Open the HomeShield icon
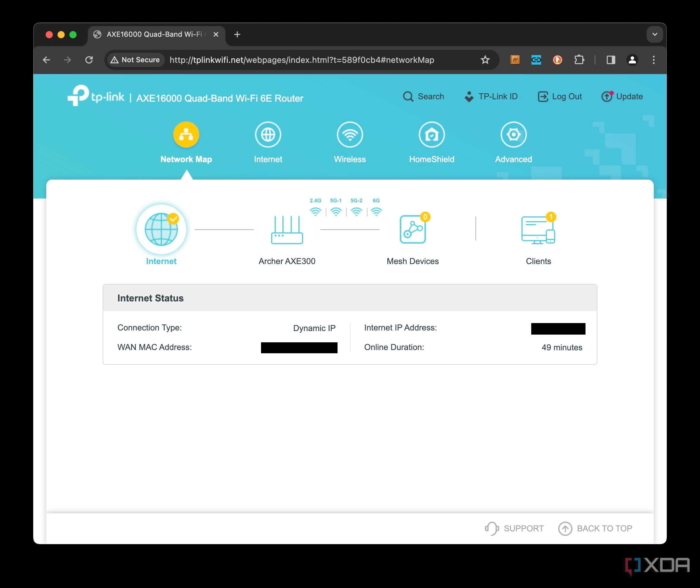 tap(432, 135)
